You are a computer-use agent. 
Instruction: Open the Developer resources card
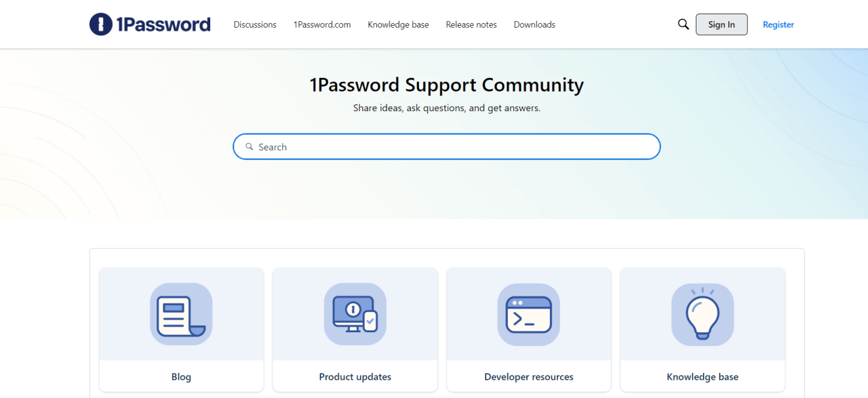(528, 330)
